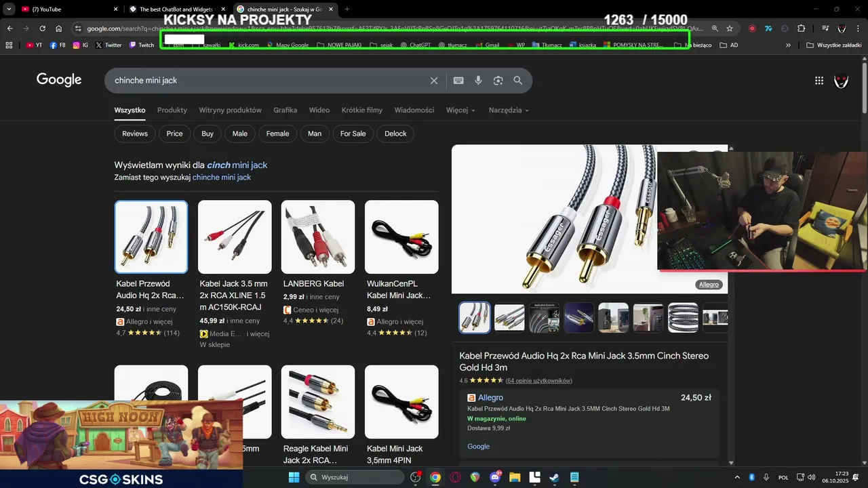The width and height of the screenshot is (868, 488).
Task: Start voice search with the microphone icon
Action: pyautogui.click(x=478, y=81)
